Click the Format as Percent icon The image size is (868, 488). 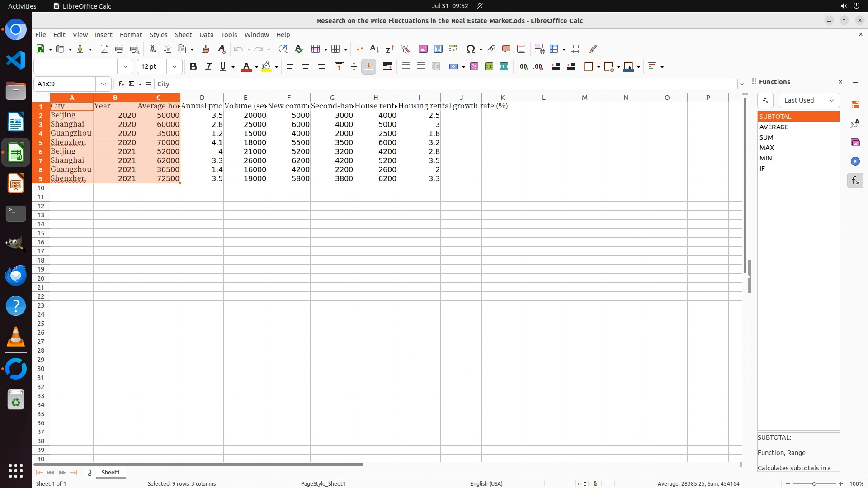474,67
